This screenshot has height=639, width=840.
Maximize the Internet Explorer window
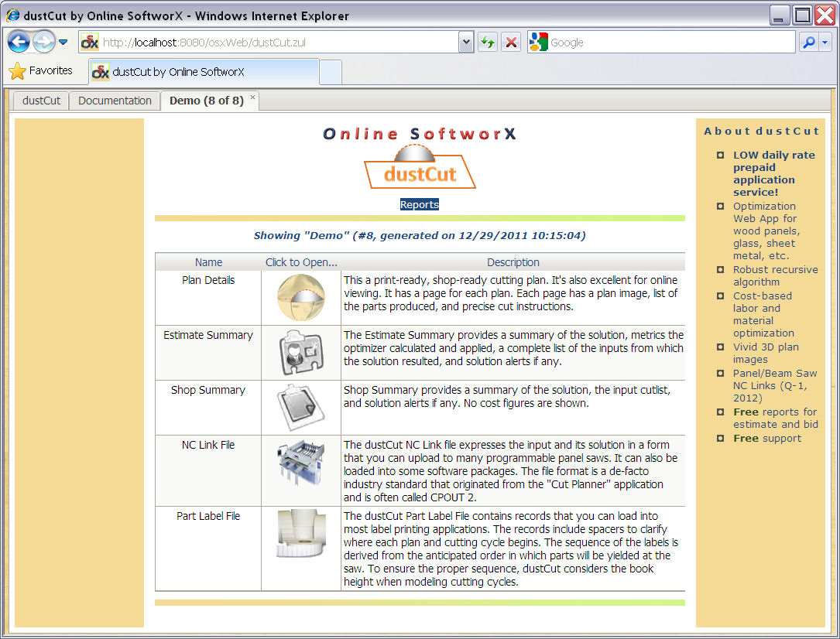click(x=802, y=15)
